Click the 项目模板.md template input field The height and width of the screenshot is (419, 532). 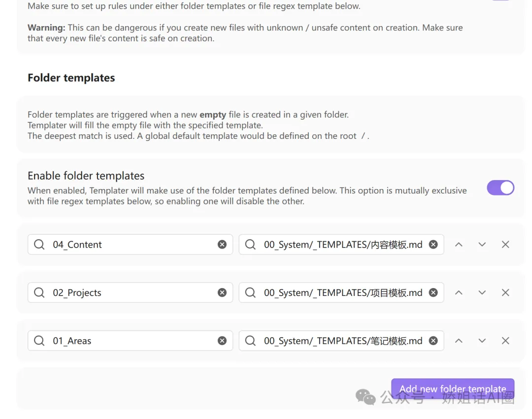[x=342, y=292]
